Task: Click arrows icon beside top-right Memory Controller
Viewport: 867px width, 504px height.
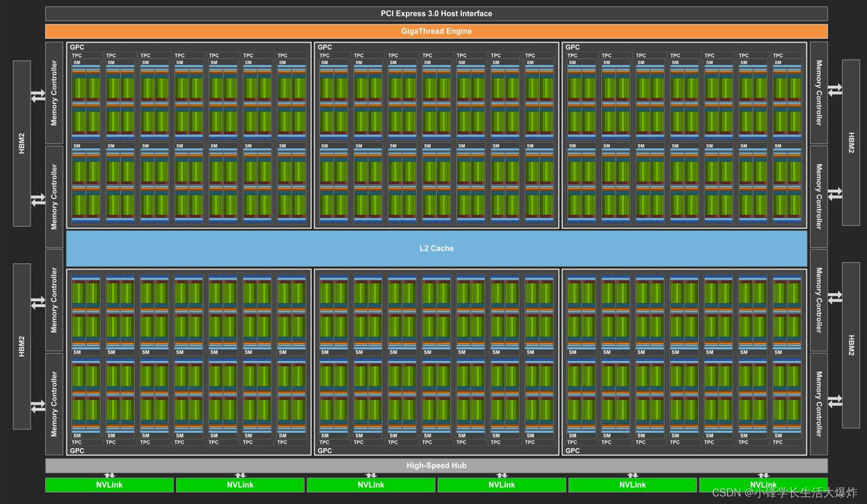Action: tap(835, 90)
